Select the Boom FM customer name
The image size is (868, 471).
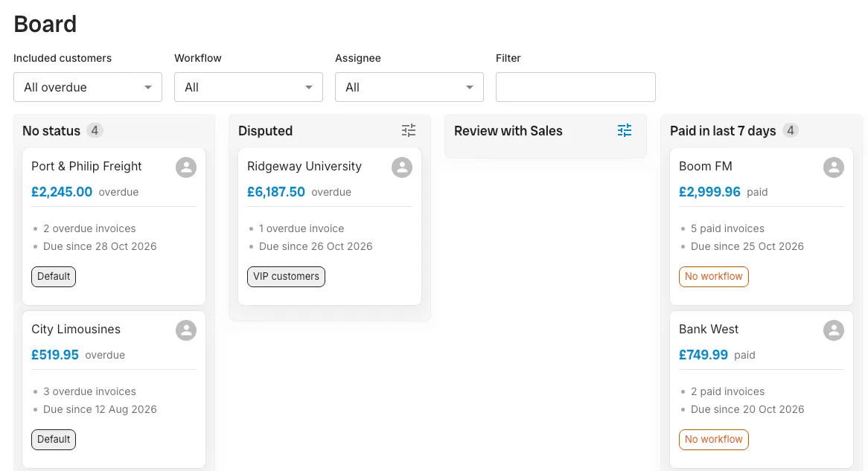[x=705, y=166]
